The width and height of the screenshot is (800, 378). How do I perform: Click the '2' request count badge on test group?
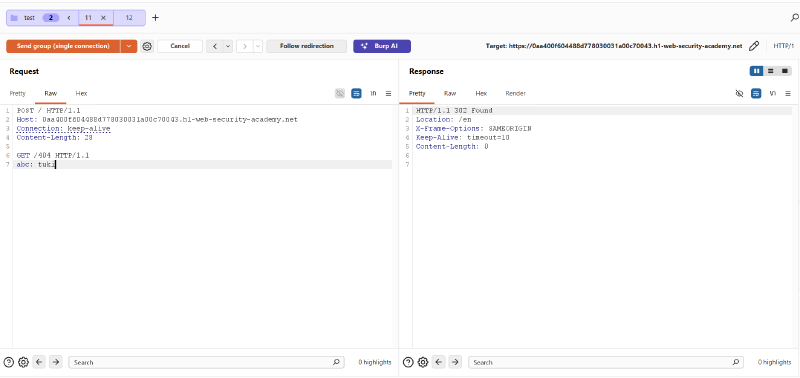pyautogui.click(x=51, y=18)
